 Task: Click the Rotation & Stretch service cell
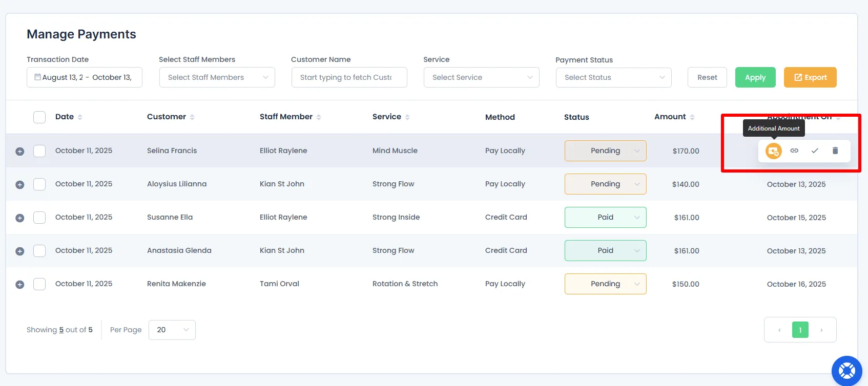(405, 284)
